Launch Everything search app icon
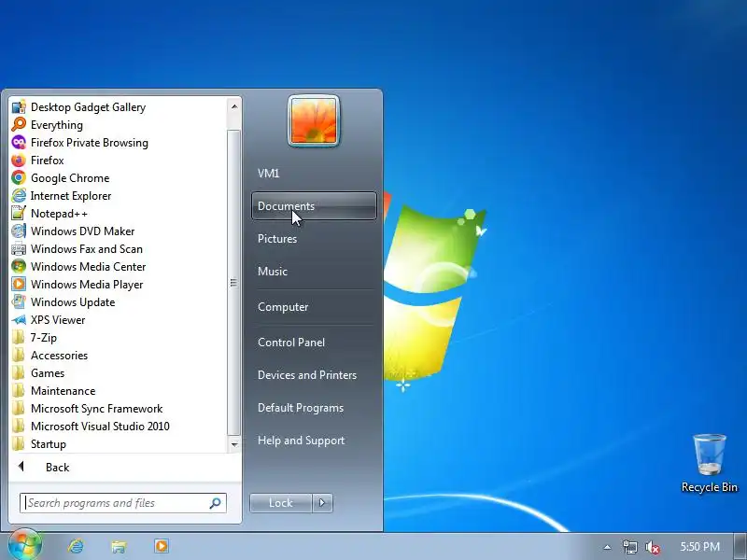The height and width of the screenshot is (560, 747). coord(19,125)
